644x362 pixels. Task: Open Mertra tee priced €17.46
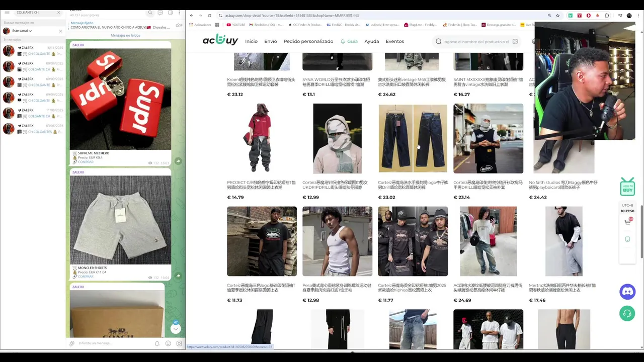coord(563,241)
